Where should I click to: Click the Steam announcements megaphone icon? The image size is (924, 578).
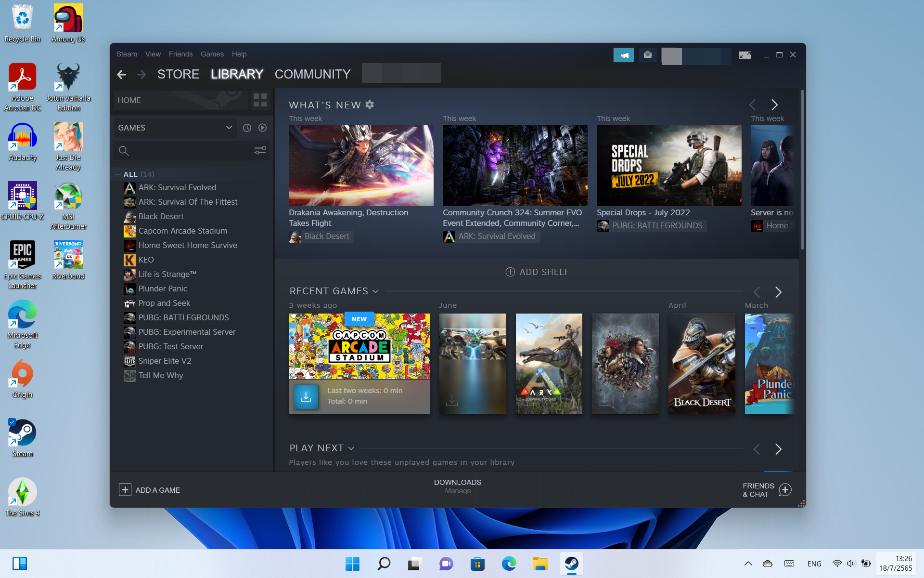[623, 55]
